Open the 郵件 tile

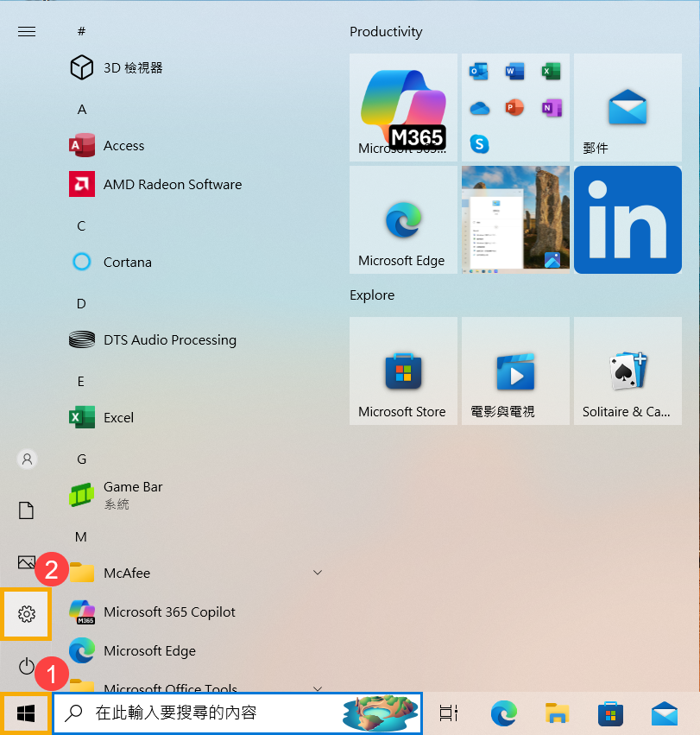tap(627, 107)
